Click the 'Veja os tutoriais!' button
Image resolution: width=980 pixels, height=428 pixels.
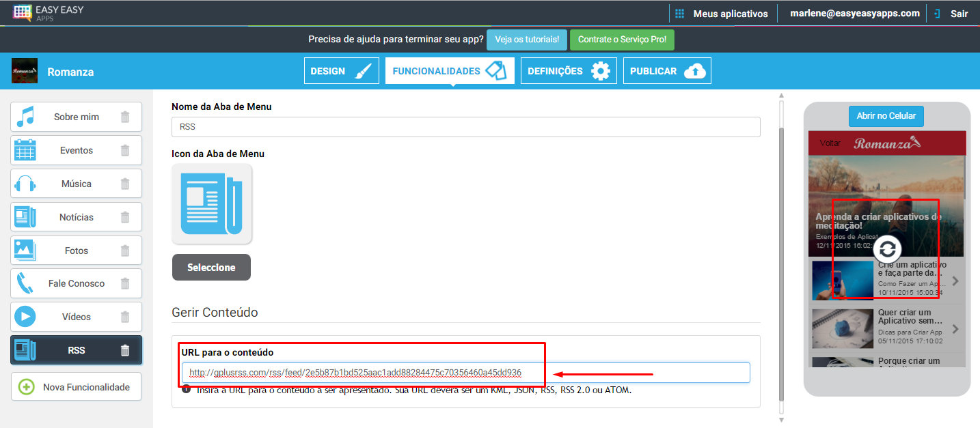coord(526,39)
